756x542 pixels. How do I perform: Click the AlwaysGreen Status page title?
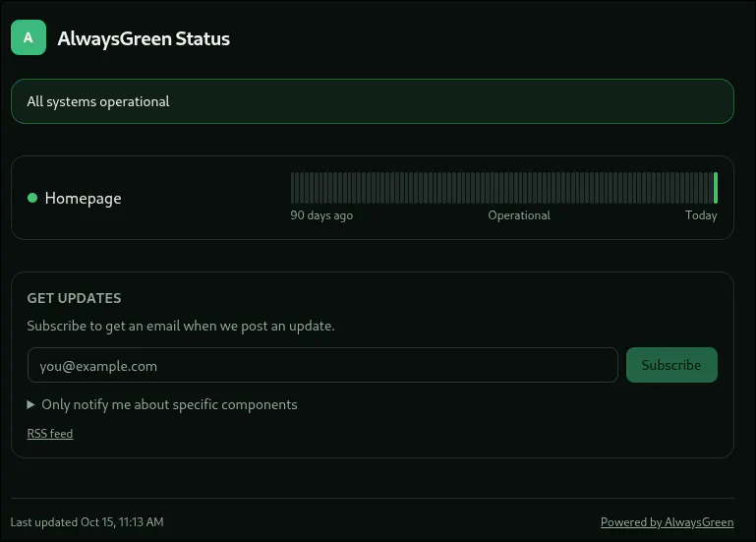[144, 38]
